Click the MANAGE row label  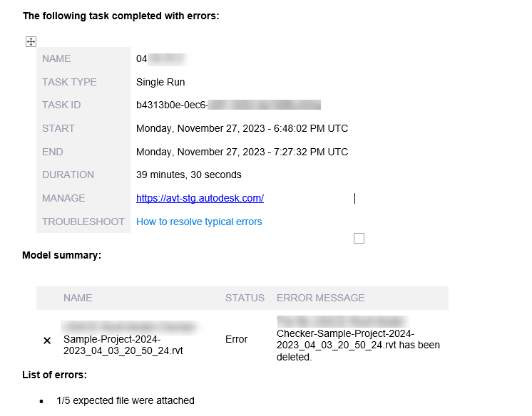coord(63,198)
